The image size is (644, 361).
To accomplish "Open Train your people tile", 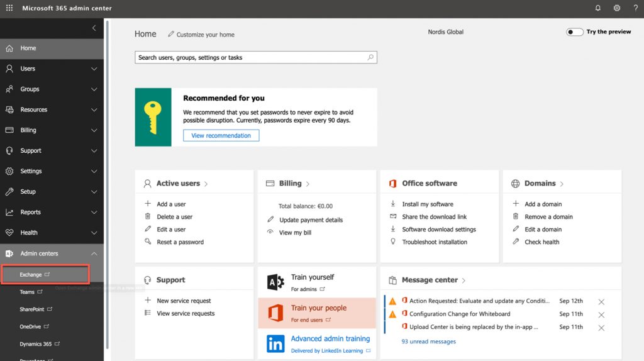I will (317, 313).
